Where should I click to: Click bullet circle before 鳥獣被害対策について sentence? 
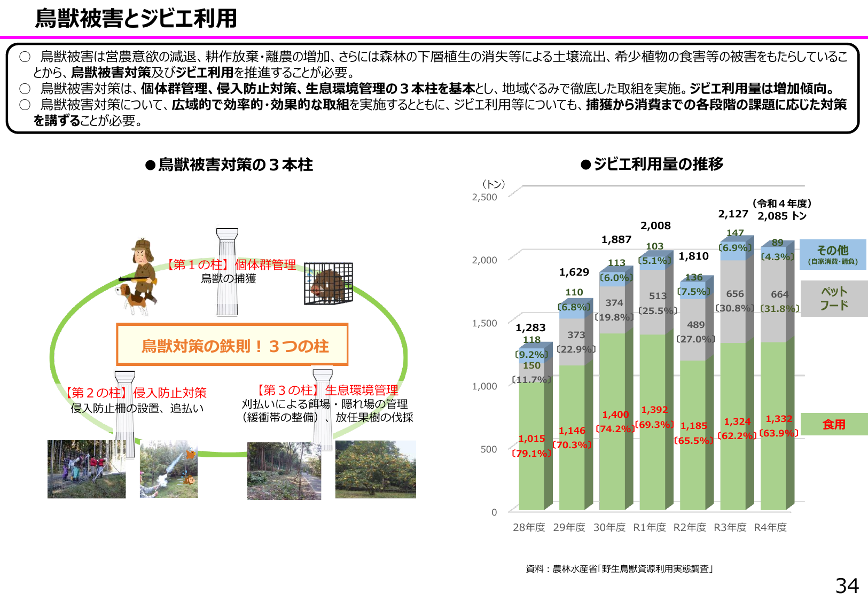point(25,105)
